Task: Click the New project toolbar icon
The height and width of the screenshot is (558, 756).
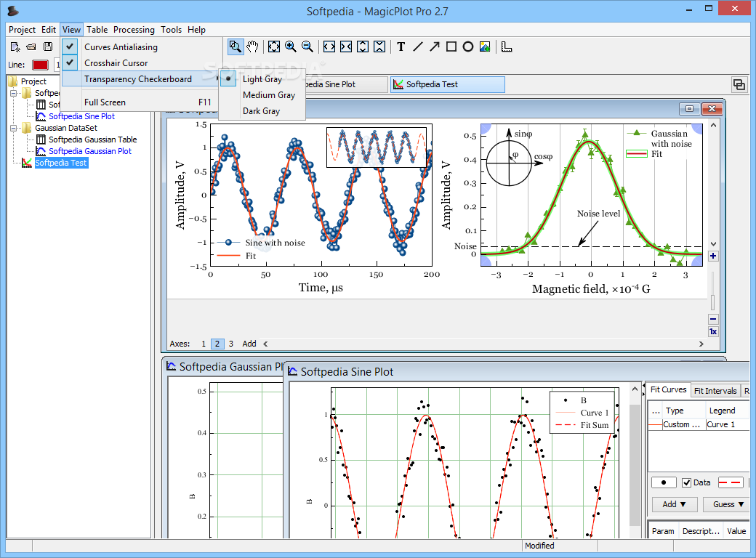Action: point(15,46)
